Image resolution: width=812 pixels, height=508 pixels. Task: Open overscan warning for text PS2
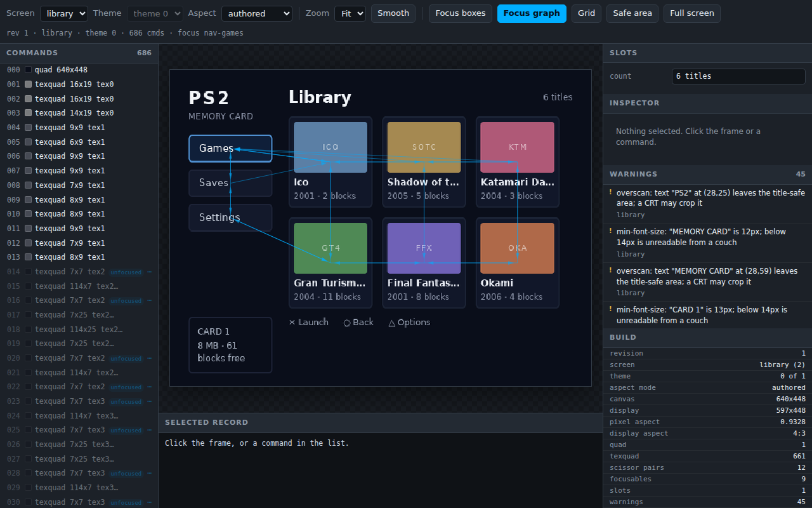point(707,203)
